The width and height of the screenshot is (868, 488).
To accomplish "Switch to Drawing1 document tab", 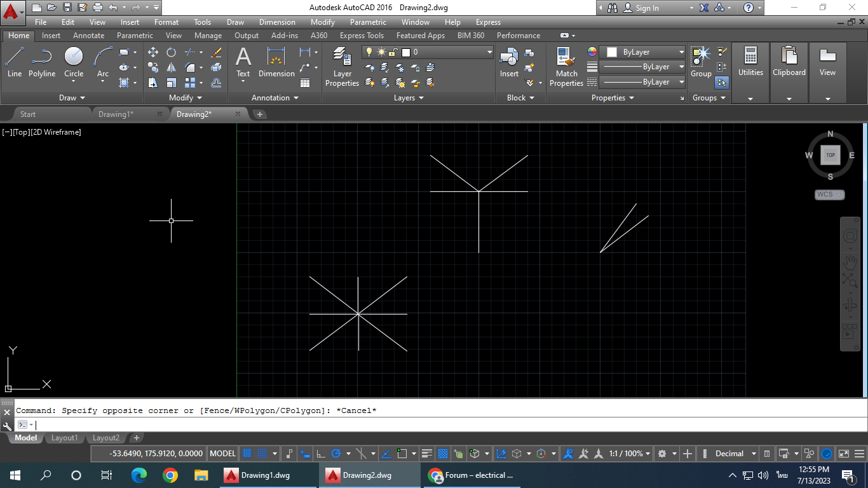I will tap(116, 114).
